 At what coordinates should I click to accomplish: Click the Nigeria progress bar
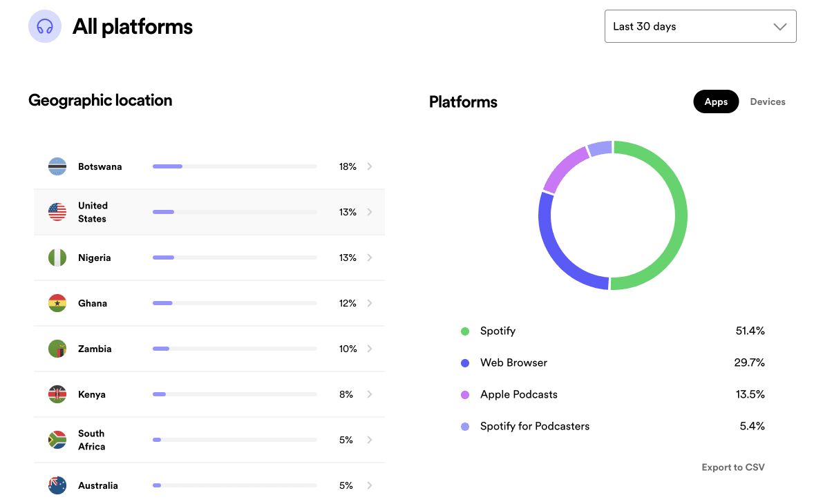[235, 258]
